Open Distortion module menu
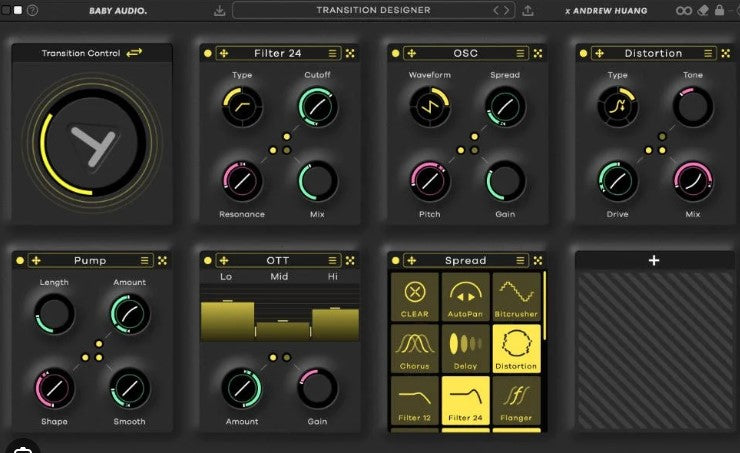Screen dimensions: 740x453 click(x=708, y=53)
